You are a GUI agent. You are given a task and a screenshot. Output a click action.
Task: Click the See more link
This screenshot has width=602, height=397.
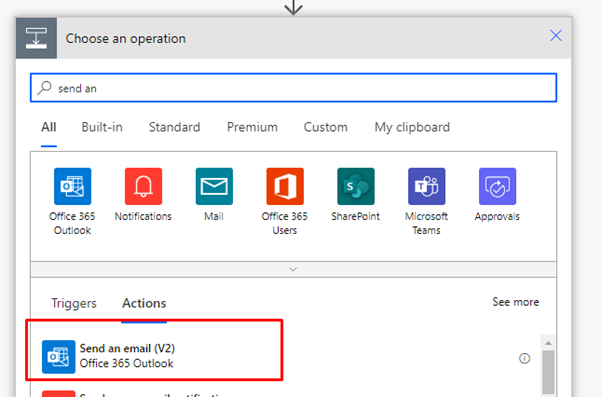[516, 302]
